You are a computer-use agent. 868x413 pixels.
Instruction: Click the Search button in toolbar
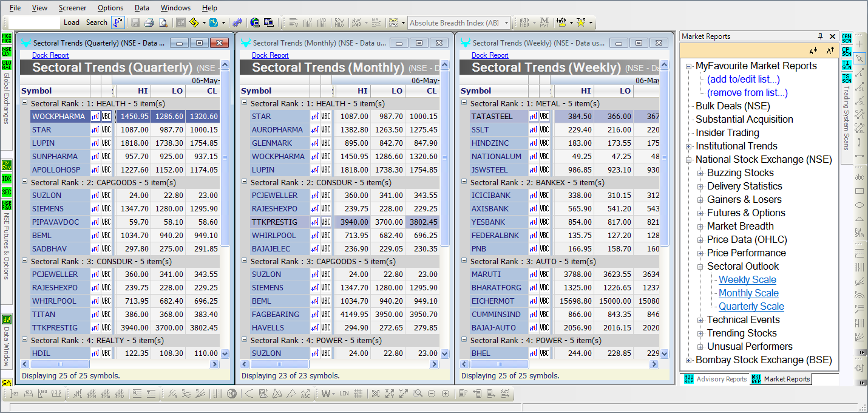click(x=97, y=22)
